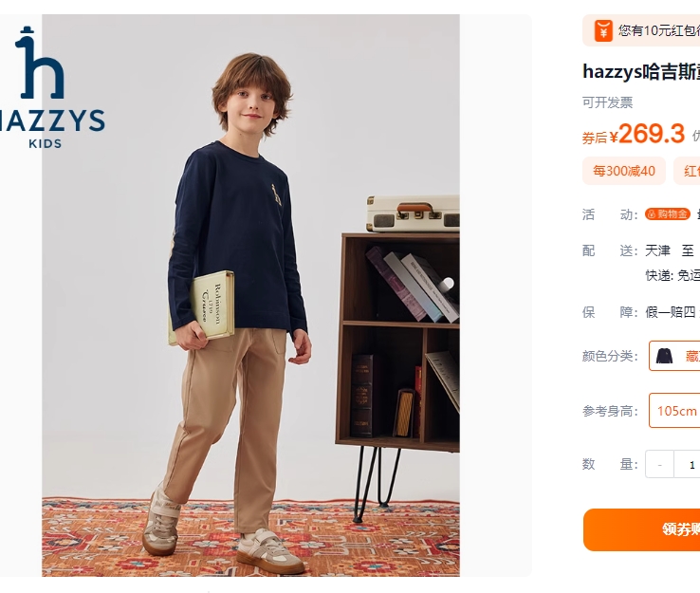Choose the 105cm height option
700x593 pixels.
676,411
